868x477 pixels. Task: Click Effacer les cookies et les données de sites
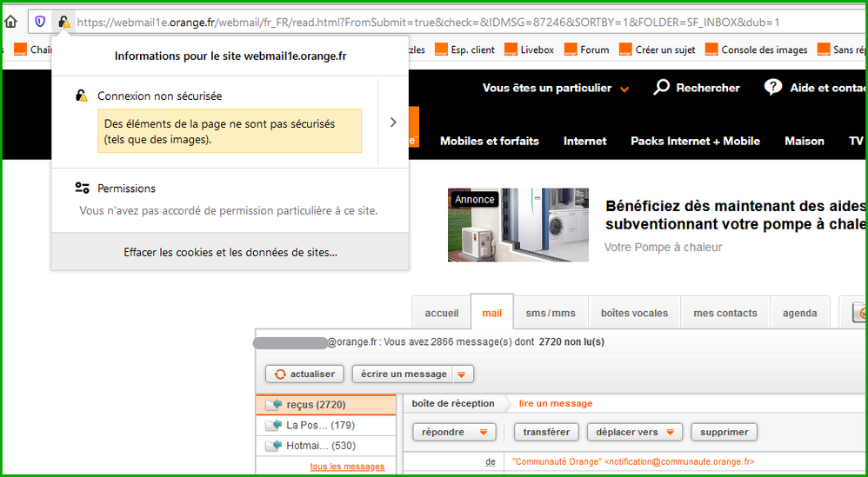click(230, 252)
